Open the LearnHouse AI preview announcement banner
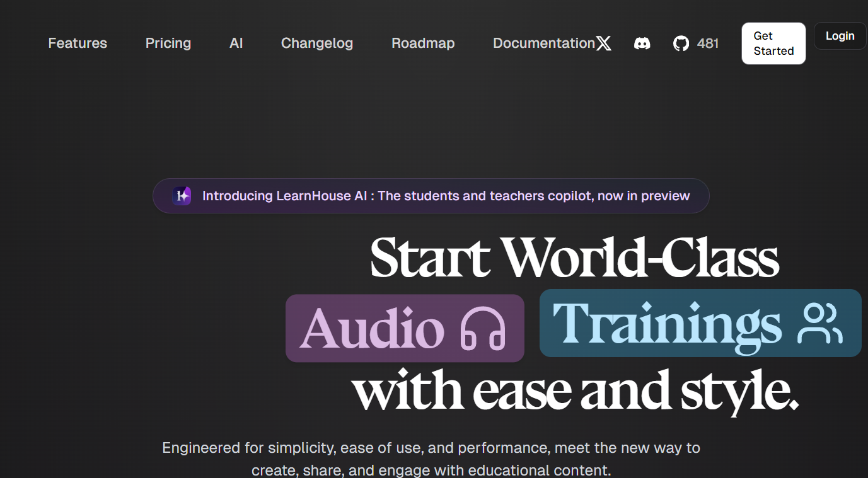The height and width of the screenshot is (478, 868). (431, 196)
